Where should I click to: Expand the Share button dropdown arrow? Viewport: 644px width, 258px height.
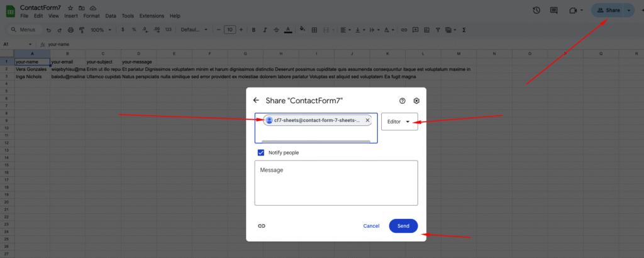click(x=629, y=10)
